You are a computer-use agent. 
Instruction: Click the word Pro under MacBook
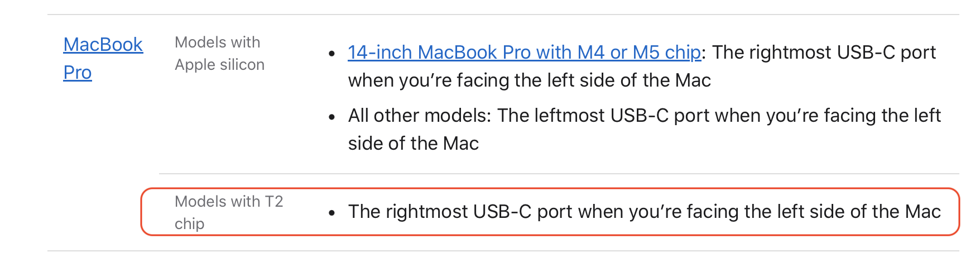point(78,73)
